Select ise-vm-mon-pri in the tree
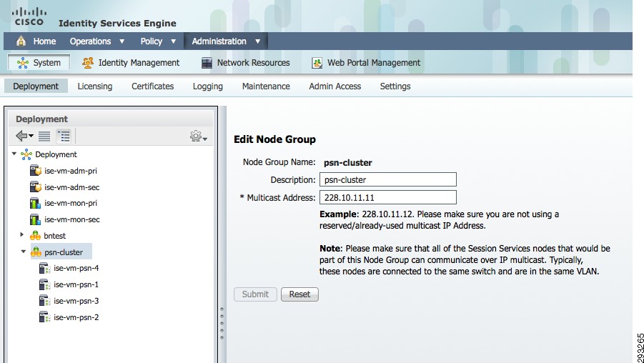Image resolution: width=644 pixels, height=363 pixels. (71, 203)
